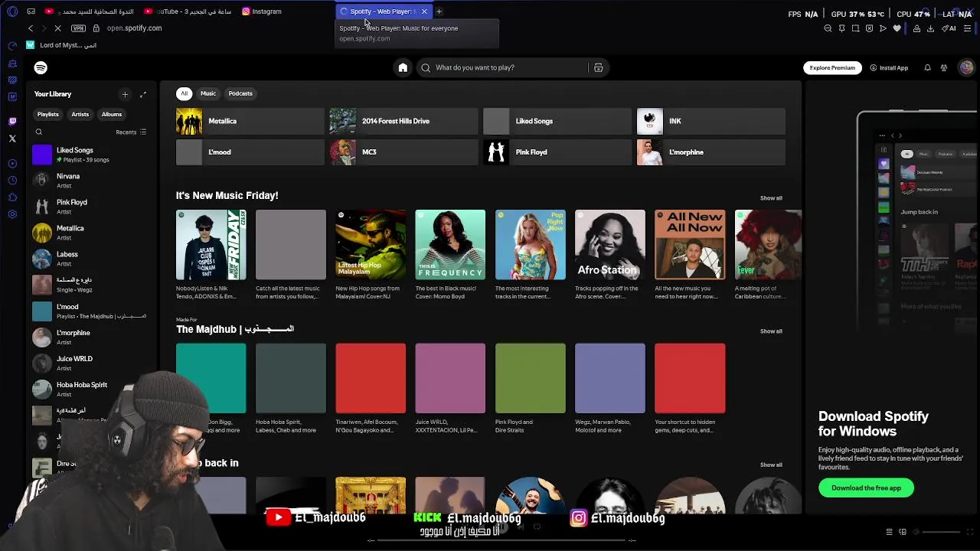Open Labess artist in library
Viewport: 980px width, 551px height.
tap(92, 259)
